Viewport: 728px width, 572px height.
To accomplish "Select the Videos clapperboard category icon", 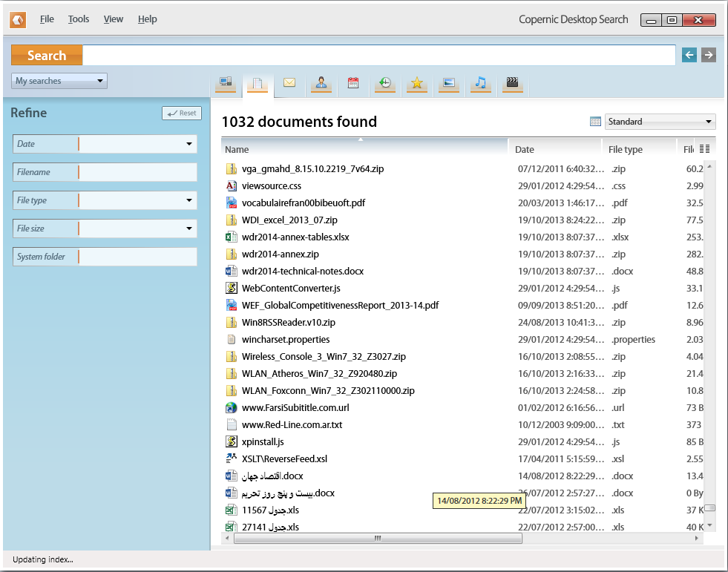I will tap(513, 83).
